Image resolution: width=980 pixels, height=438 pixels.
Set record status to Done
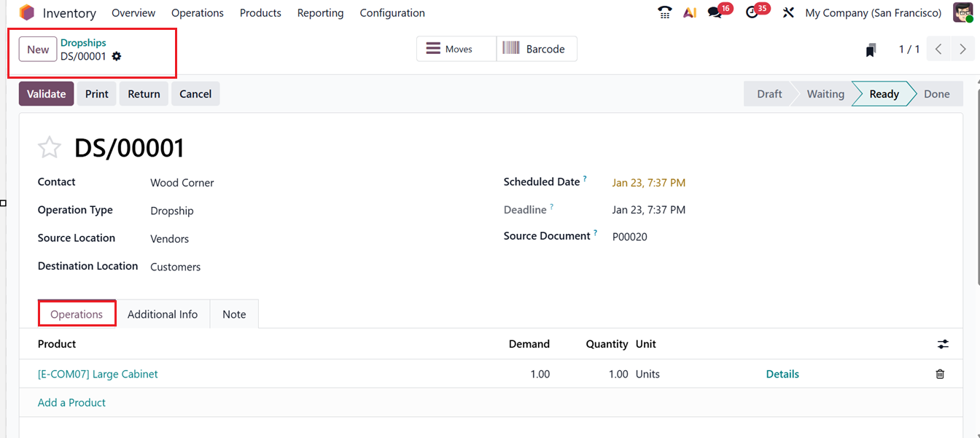936,93
